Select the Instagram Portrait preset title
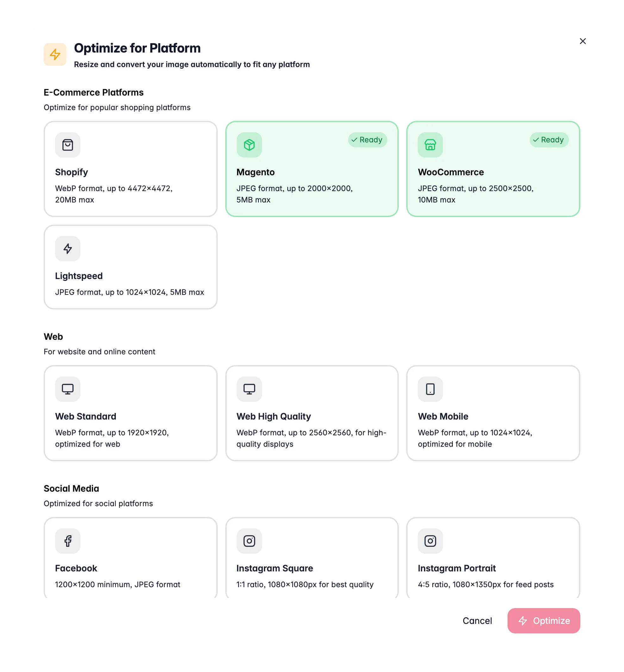 pyautogui.click(x=457, y=568)
